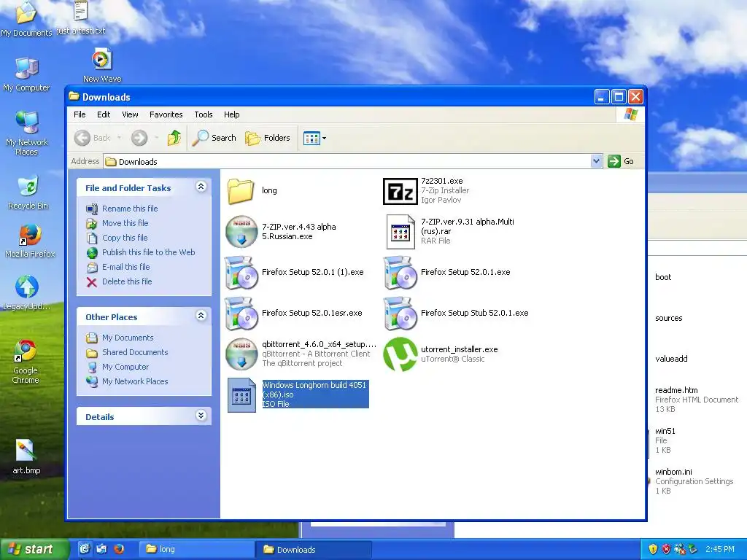Select Firefox Setup 52.0.1.exe icon

(400, 273)
